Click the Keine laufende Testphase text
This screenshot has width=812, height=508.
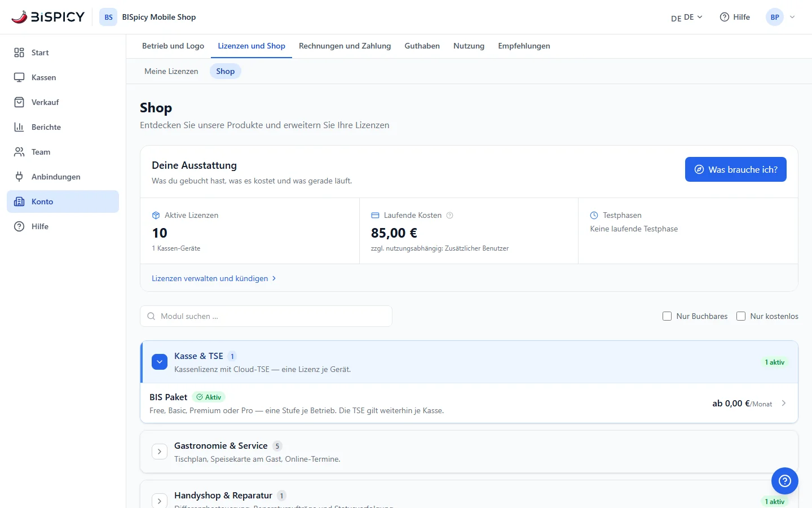[x=634, y=229]
